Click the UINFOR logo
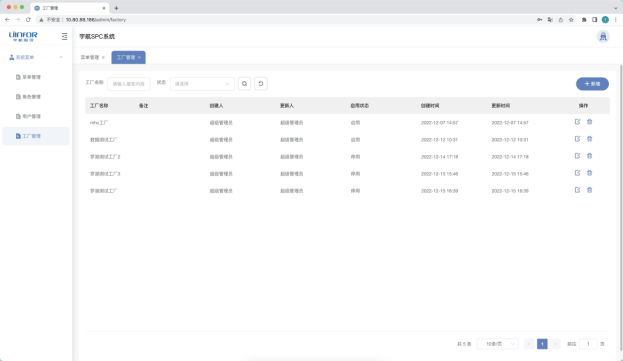 23,37
